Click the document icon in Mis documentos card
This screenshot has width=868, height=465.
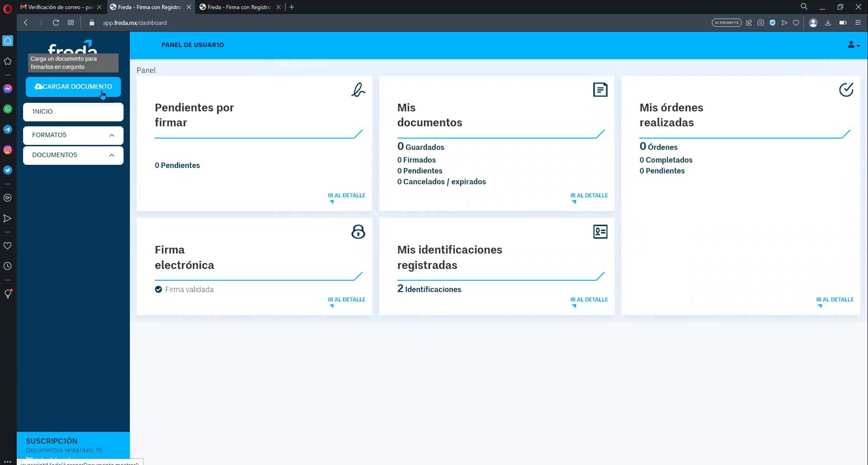pyautogui.click(x=600, y=90)
